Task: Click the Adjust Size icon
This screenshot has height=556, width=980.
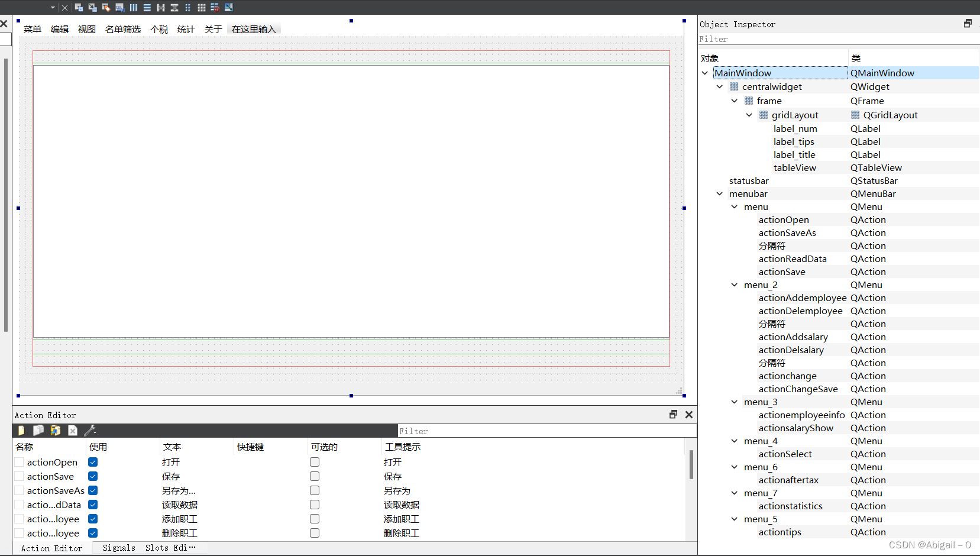Action: click(228, 8)
